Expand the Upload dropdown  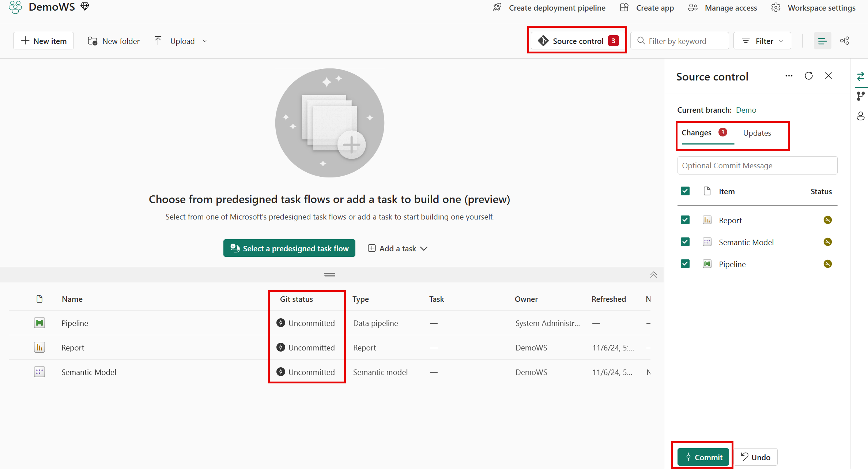tap(205, 41)
